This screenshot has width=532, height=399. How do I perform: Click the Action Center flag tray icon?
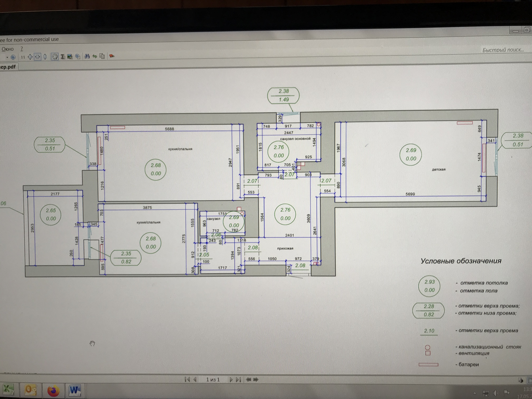(506, 393)
